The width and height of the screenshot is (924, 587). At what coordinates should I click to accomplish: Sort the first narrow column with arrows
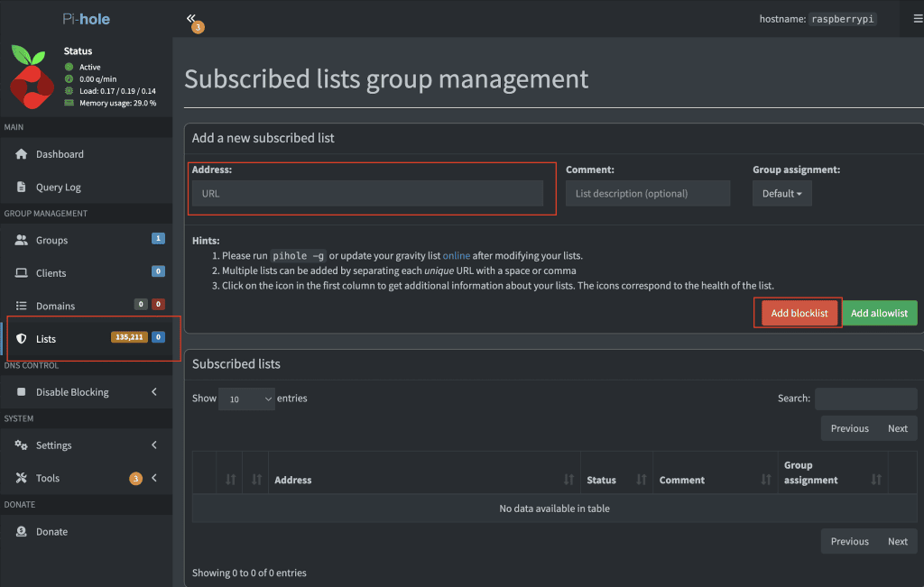pos(230,480)
